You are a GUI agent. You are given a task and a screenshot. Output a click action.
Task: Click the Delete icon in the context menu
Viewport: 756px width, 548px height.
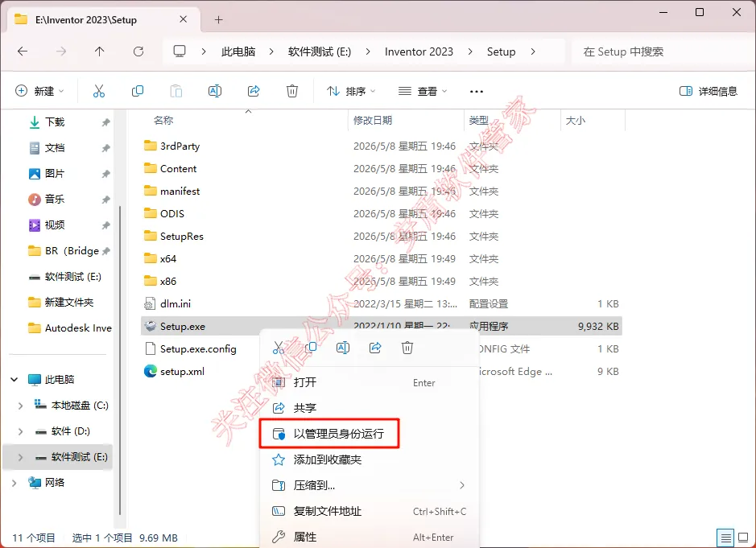[x=407, y=348]
